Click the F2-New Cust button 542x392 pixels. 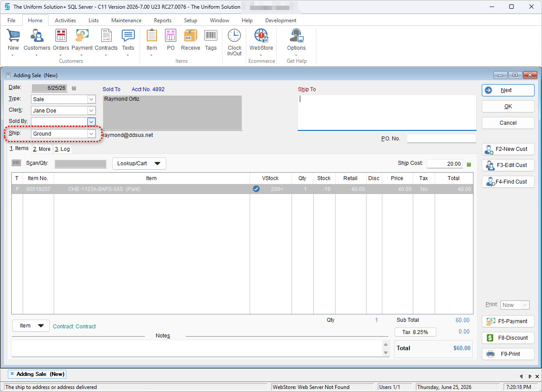[508, 149]
